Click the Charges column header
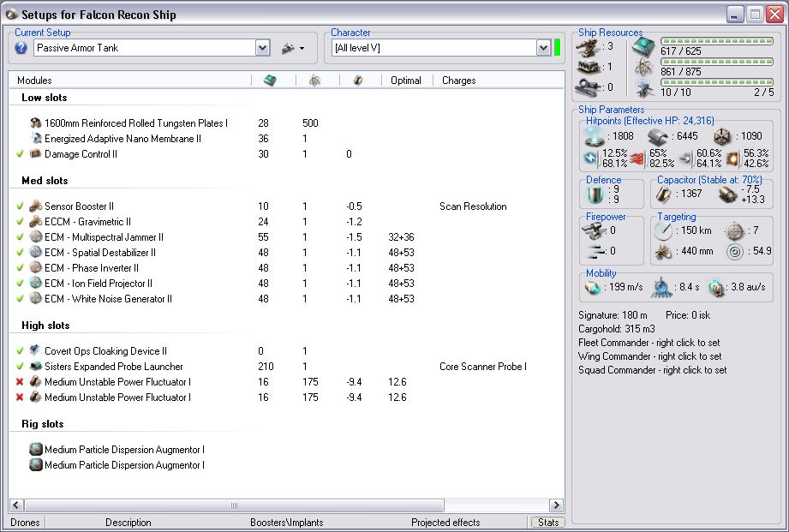The height and width of the screenshot is (532, 789). click(459, 81)
